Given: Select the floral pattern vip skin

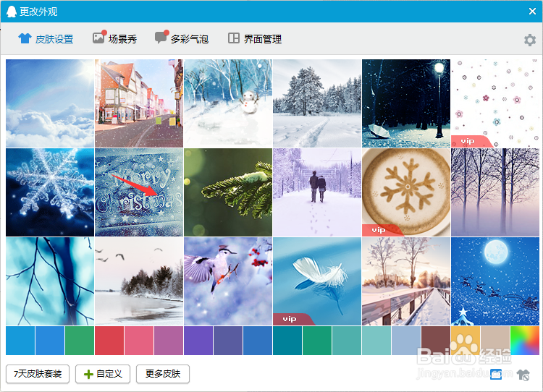Looking at the screenshot, I should pyautogui.click(x=495, y=103).
